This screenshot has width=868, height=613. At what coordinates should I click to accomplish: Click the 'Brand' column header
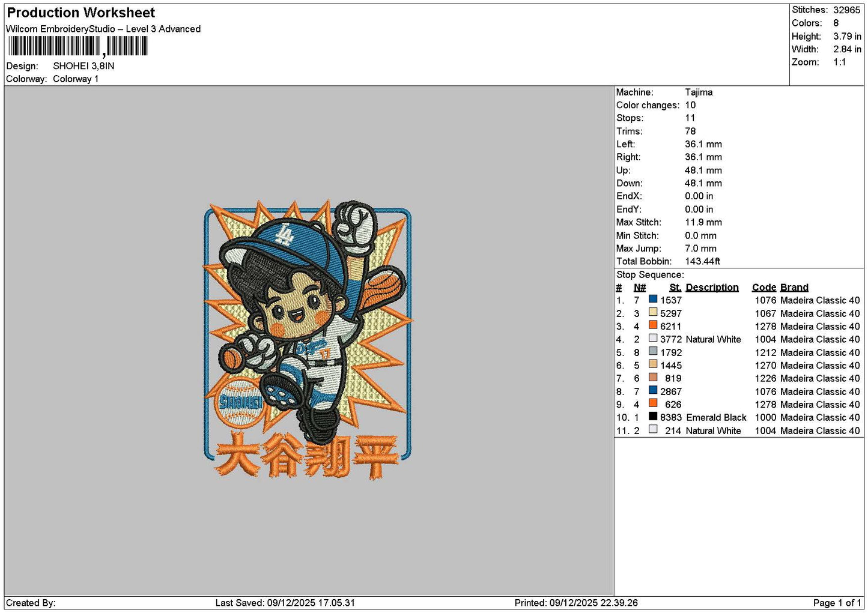(794, 288)
